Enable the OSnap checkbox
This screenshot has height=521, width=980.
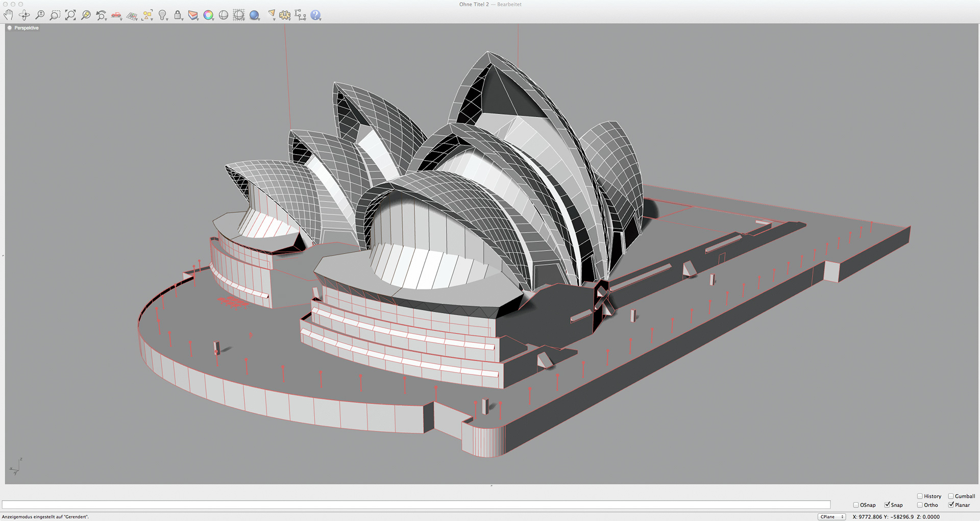point(856,505)
